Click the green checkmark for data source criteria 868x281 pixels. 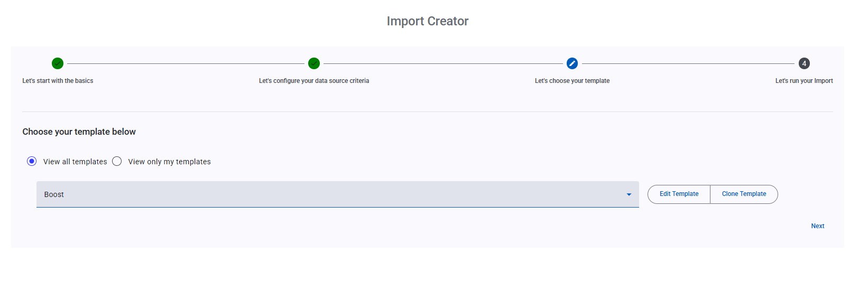pos(314,63)
